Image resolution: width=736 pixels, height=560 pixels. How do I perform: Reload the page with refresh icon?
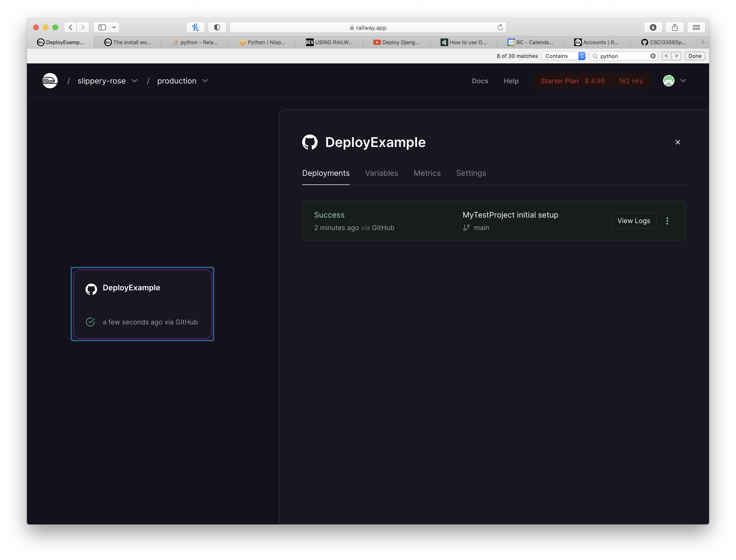500,27
